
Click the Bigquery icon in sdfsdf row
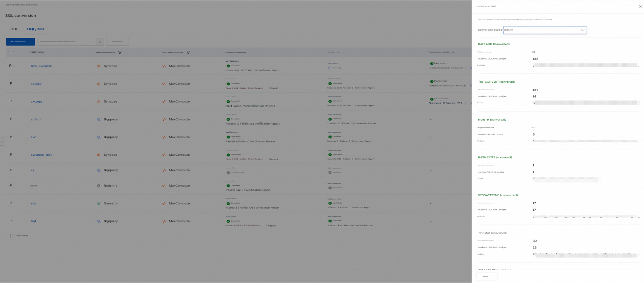(x=99, y=119)
